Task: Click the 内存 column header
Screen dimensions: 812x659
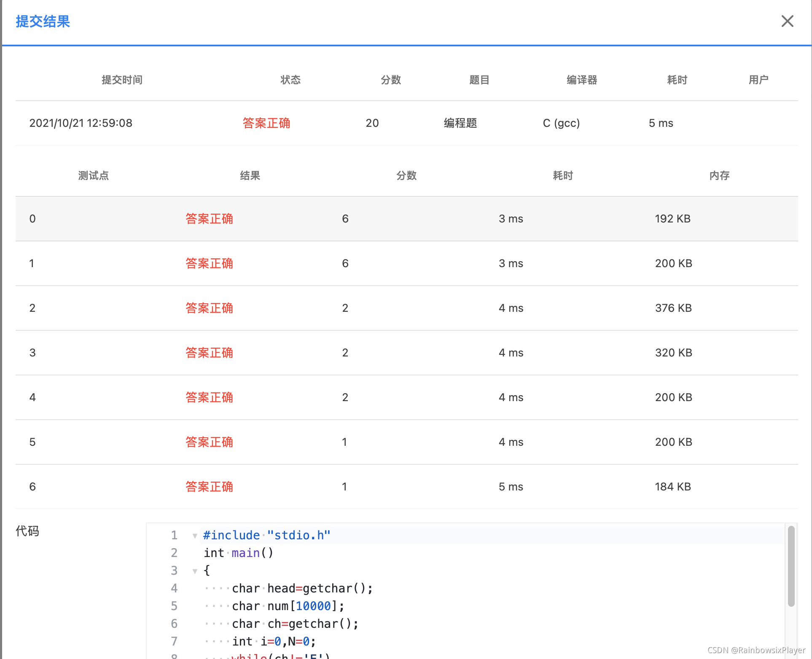Action: coord(719,175)
